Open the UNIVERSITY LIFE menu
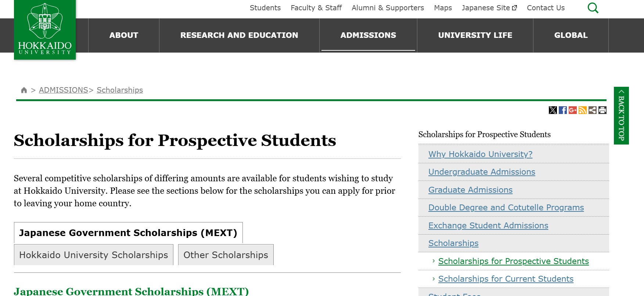 475,35
